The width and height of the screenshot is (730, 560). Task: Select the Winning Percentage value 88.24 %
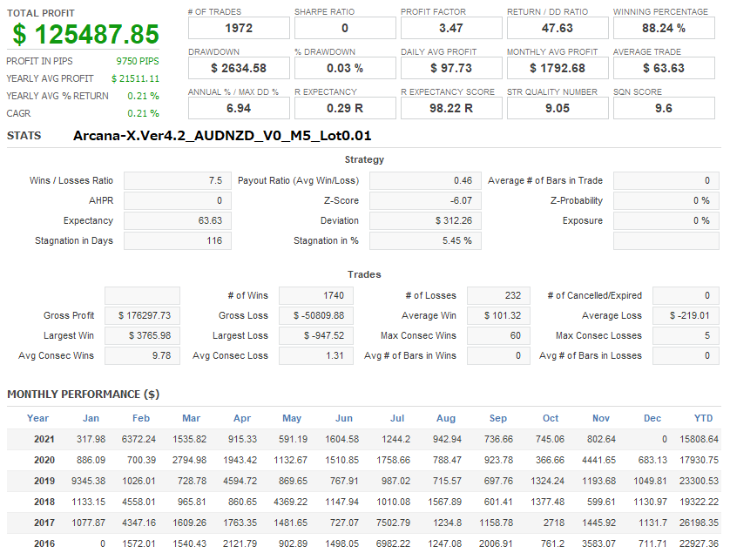coord(664,28)
